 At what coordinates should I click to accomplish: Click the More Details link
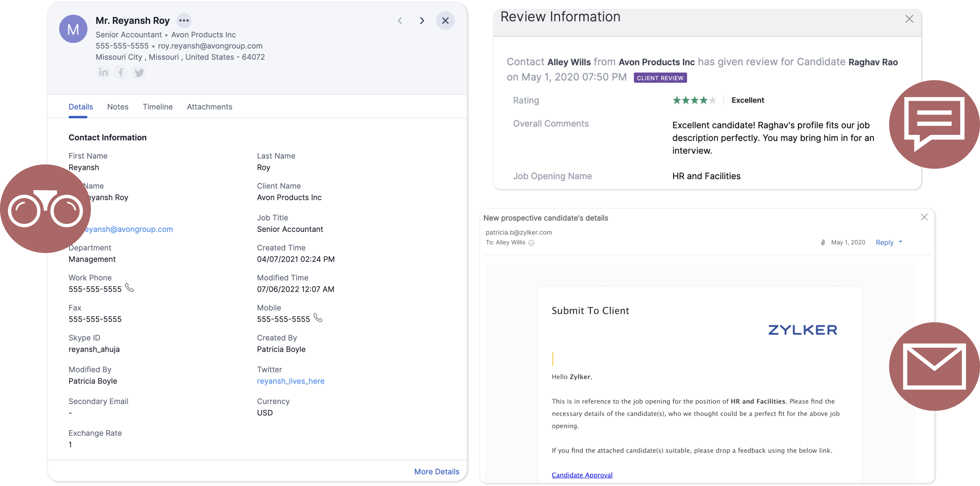[x=436, y=471]
